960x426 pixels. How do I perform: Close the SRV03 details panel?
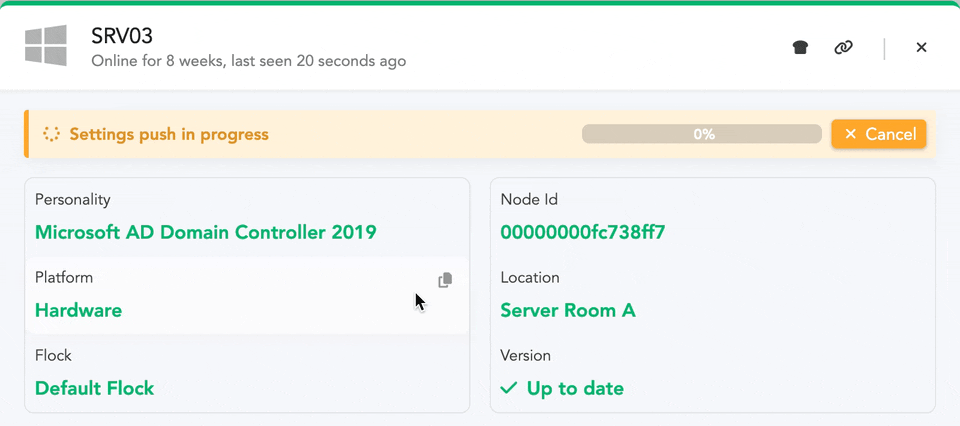pyautogui.click(x=921, y=47)
